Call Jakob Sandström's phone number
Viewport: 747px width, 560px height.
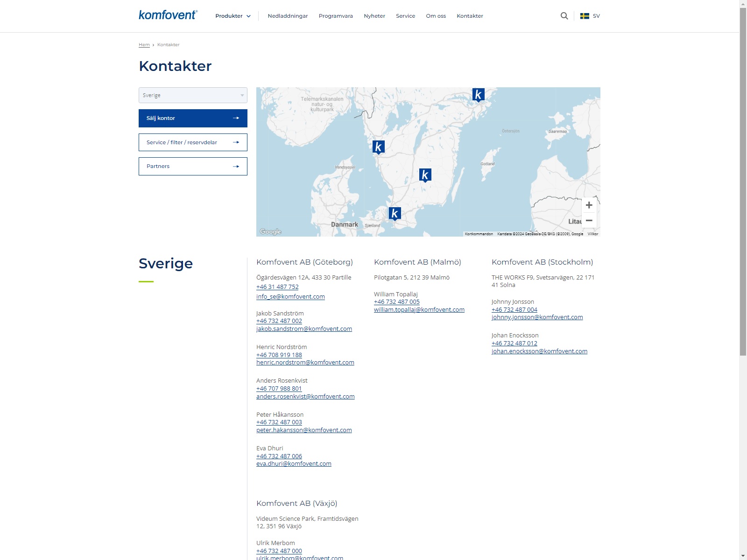[279, 321]
